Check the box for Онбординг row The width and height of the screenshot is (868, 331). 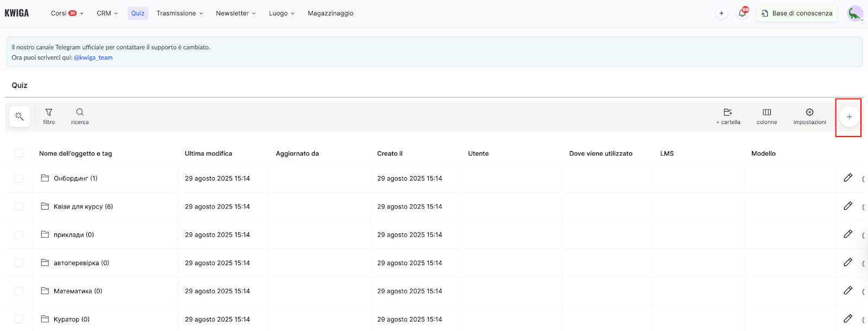point(18,178)
